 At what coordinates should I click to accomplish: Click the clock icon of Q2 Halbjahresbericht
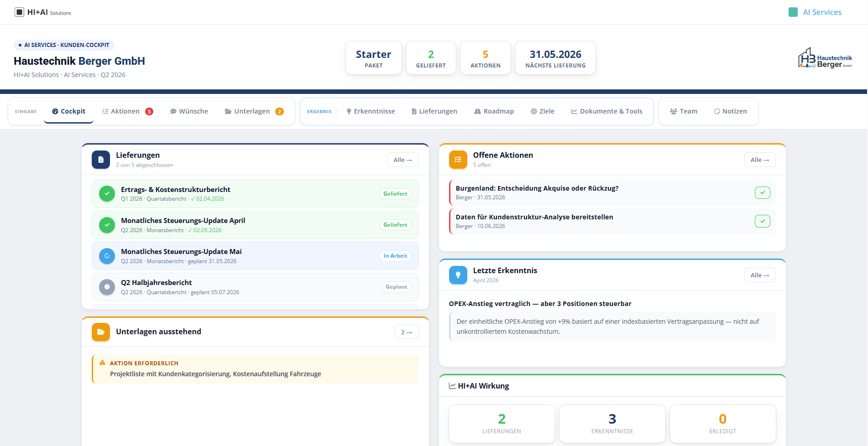(x=107, y=287)
